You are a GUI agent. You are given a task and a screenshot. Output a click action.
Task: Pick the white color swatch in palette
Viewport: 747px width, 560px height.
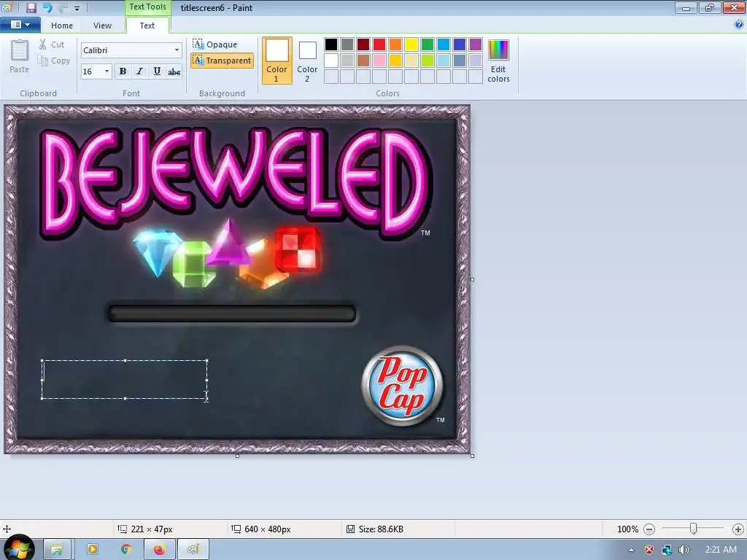pyautogui.click(x=331, y=61)
